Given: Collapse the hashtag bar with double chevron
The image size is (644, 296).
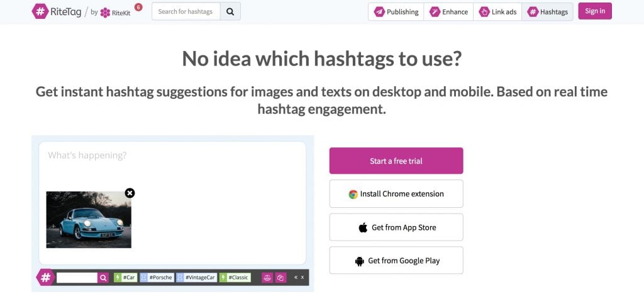Looking at the screenshot, I should pyautogui.click(x=296, y=278).
